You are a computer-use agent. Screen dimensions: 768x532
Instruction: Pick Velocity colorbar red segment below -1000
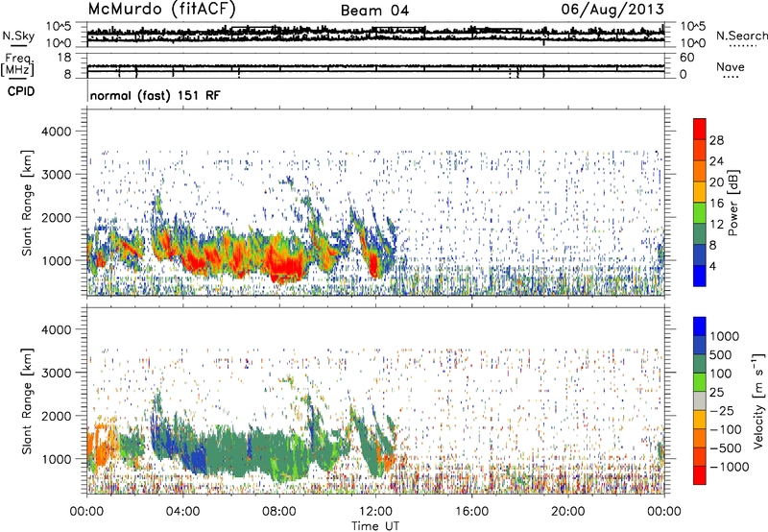(700, 475)
